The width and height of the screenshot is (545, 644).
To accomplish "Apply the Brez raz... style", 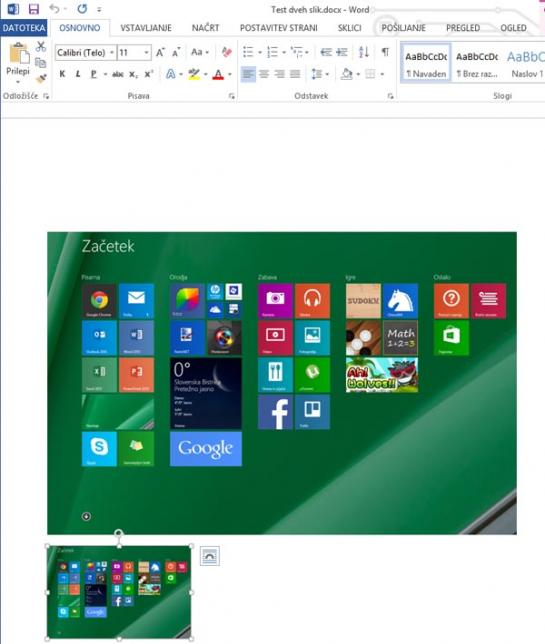I will point(477,63).
